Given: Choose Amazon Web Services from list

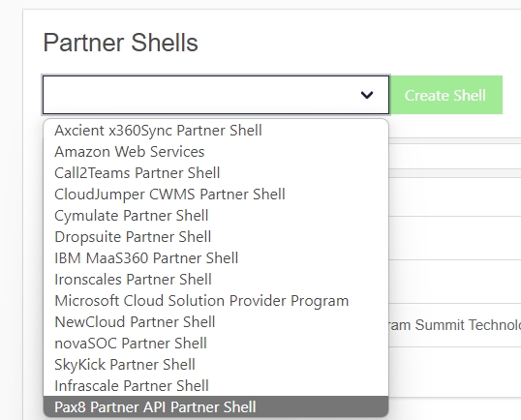Looking at the screenshot, I should pyautogui.click(x=216, y=151).
